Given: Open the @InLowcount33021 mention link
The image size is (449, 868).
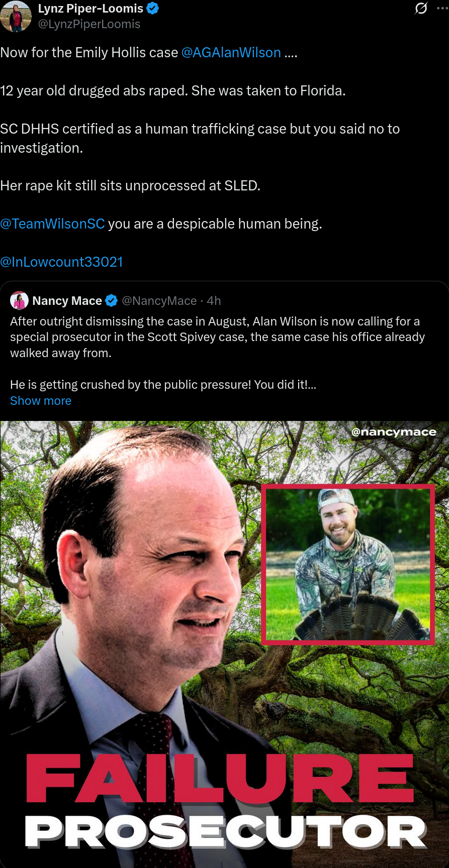Looking at the screenshot, I should [x=61, y=262].
